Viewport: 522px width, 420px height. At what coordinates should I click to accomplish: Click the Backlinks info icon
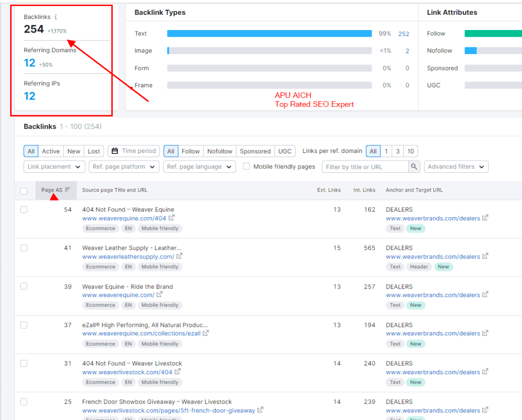(x=56, y=17)
